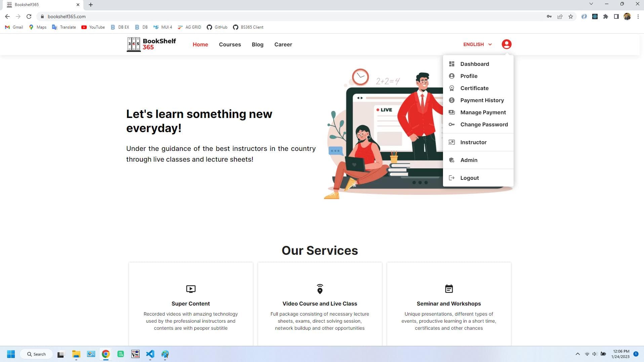Screen dimensions: 644x362
Task: Open the Blog nav link
Action: click(257, 44)
